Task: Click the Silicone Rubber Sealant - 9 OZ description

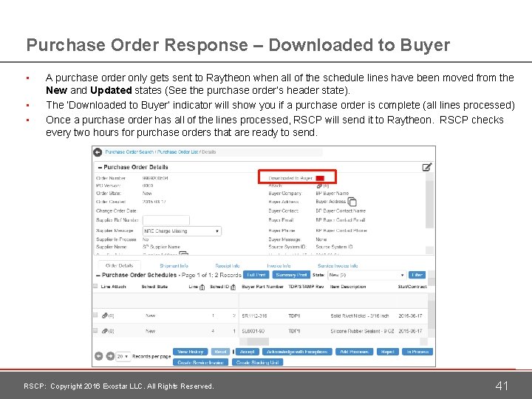Action: point(362,331)
